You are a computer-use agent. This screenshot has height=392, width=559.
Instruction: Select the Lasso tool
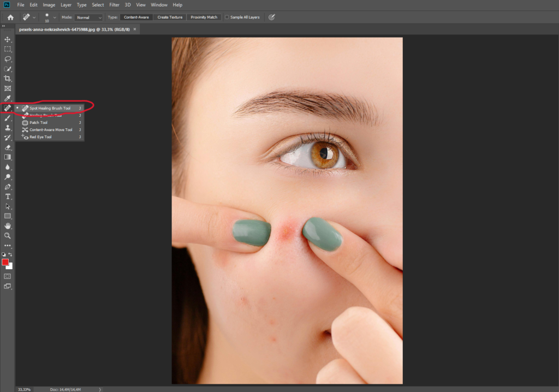coord(8,58)
